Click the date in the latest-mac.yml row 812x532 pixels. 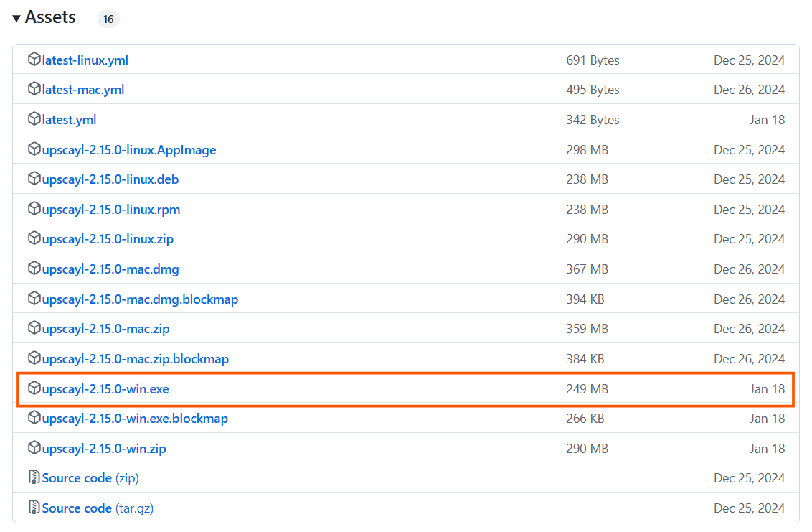[750, 90]
